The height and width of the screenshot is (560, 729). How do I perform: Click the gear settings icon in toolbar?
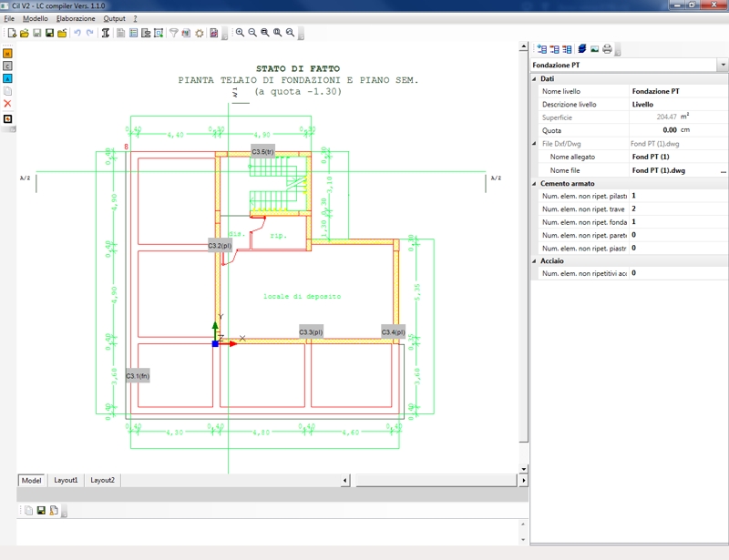(199, 34)
